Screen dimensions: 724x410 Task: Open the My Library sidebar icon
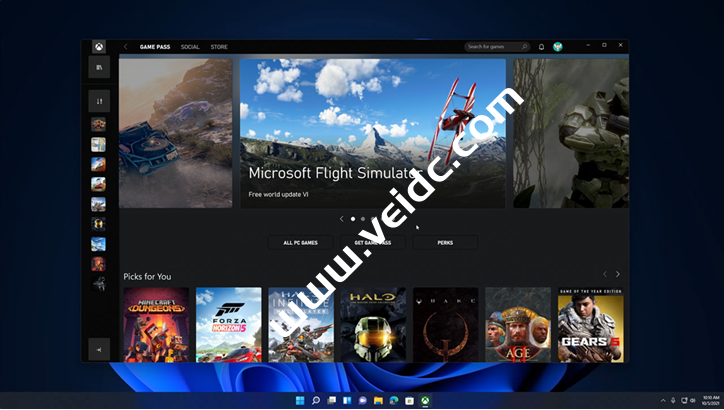coord(99,67)
